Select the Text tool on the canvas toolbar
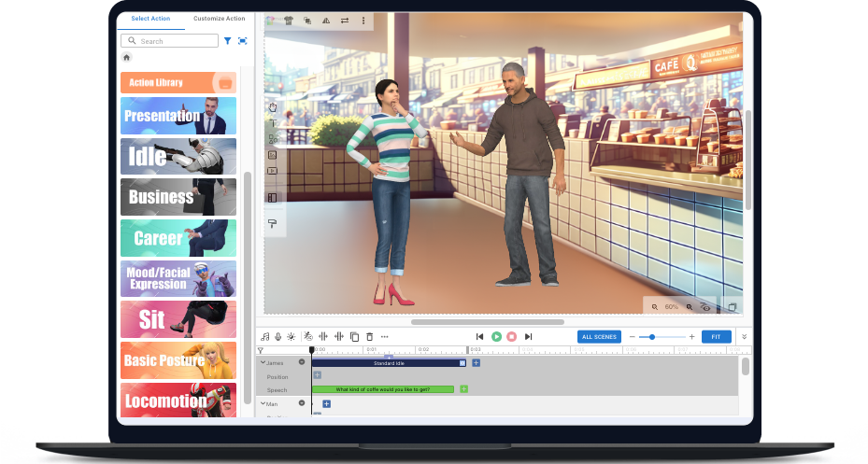The height and width of the screenshot is (464, 868). (x=273, y=122)
